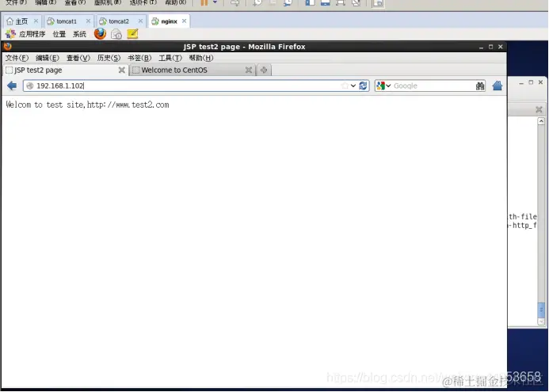This screenshot has height=392, width=549.
Task: Close the nginx VM tab
Action: (184, 21)
